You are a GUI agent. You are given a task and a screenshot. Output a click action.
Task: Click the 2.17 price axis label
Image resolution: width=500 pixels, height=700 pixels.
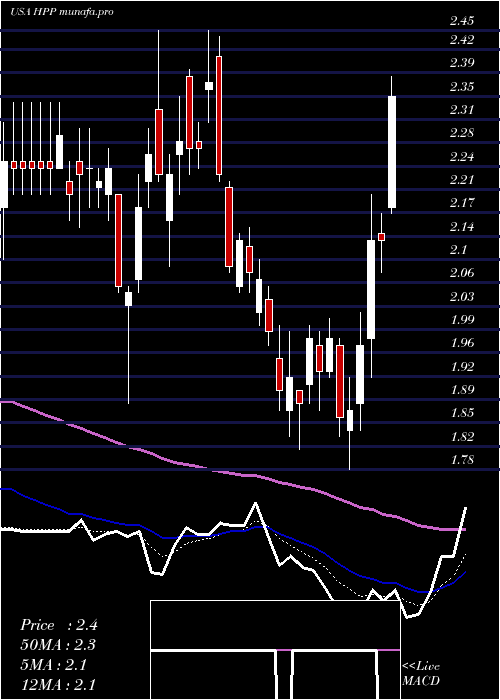coord(462,203)
